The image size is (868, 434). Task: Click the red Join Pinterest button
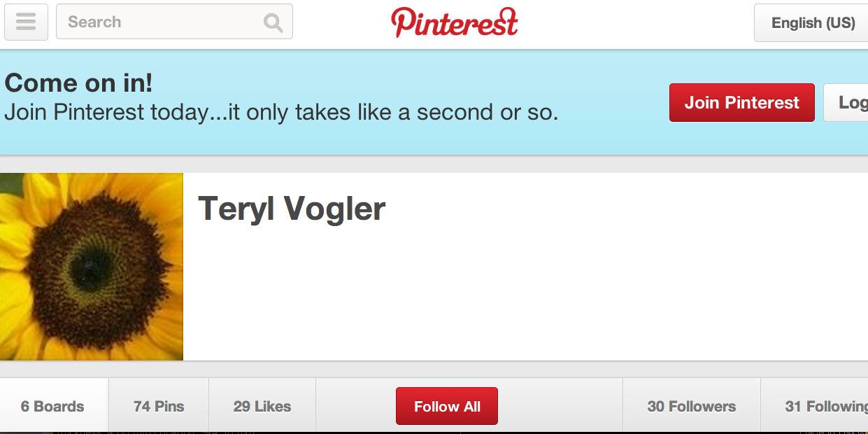[x=742, y=103]
